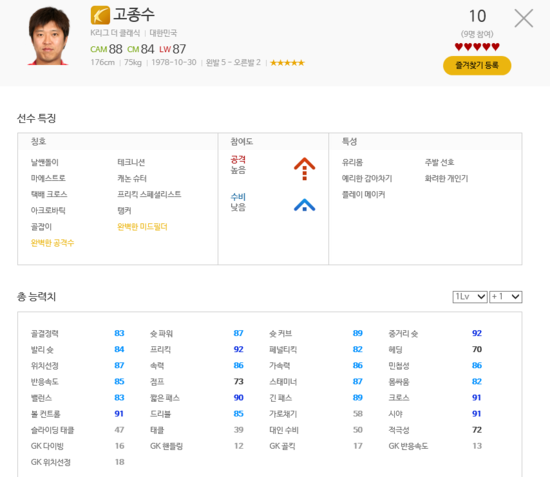Click the gold five-star skill rating
This screenshot has width=550, height=477.
tap(287, 63)
